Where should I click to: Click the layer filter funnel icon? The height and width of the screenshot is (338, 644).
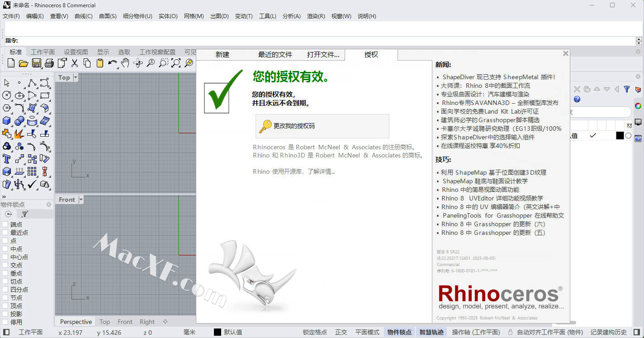(627, 89)
